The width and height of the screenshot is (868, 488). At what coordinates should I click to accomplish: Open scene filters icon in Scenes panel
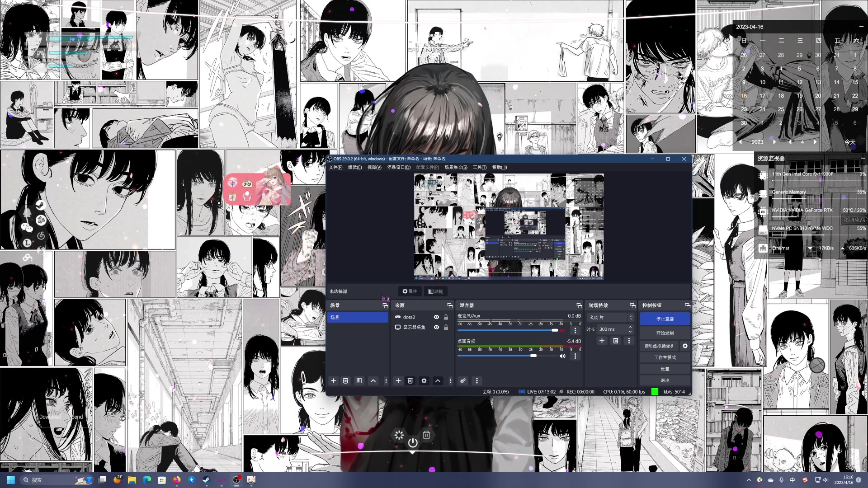(359, 381)
